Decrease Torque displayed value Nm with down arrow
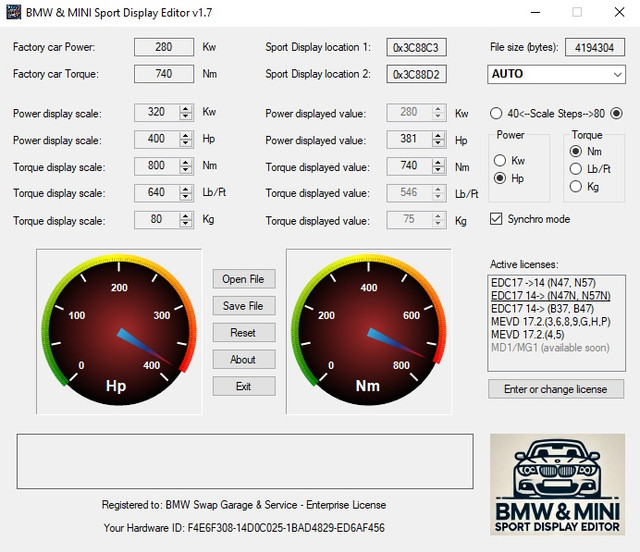Viewport: 640px width, 552px height. (438, 170)
